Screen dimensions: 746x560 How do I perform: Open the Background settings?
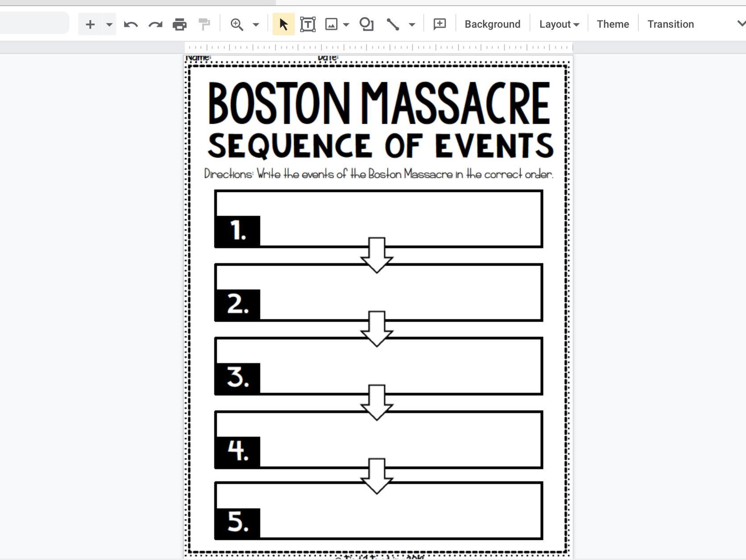[492, 24]
